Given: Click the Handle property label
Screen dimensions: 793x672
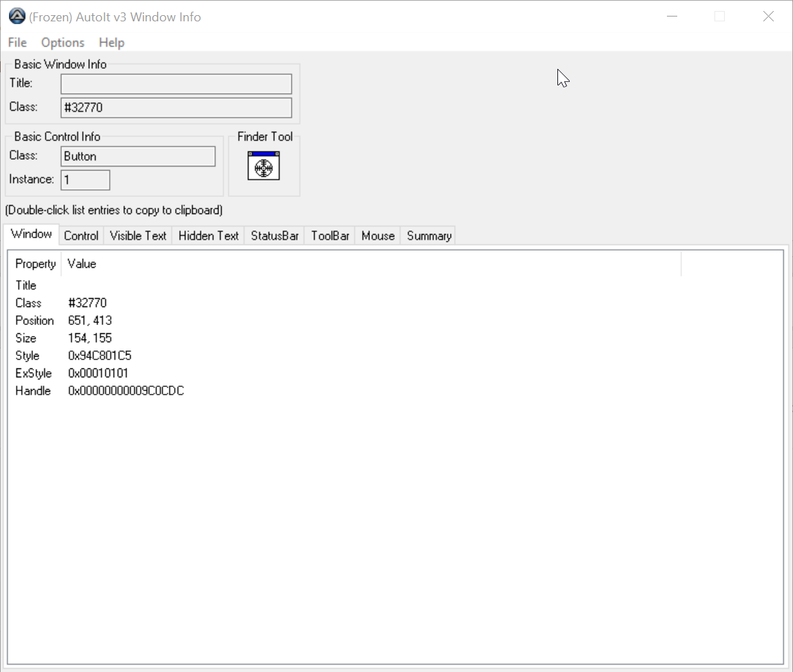Looking at the screenshot, I should [33, 392].
